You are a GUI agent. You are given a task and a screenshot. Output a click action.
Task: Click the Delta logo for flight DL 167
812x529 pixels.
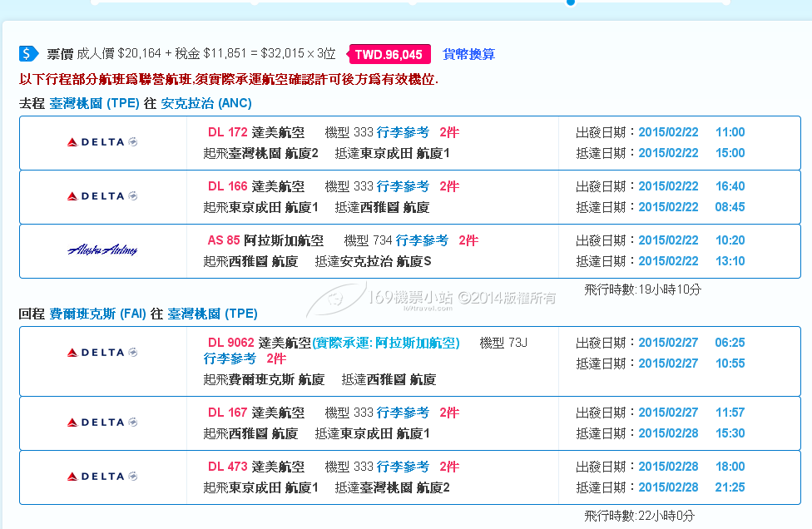(102, 423)
